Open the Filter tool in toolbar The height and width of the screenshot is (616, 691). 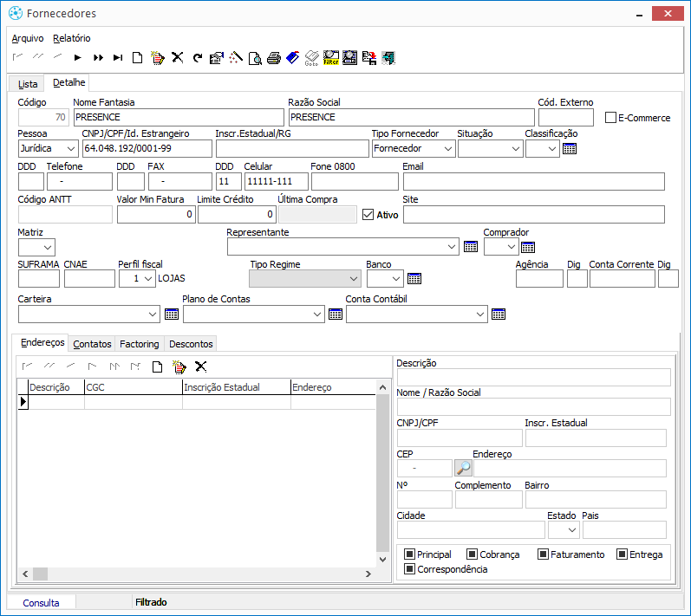[x=330, y=58]
